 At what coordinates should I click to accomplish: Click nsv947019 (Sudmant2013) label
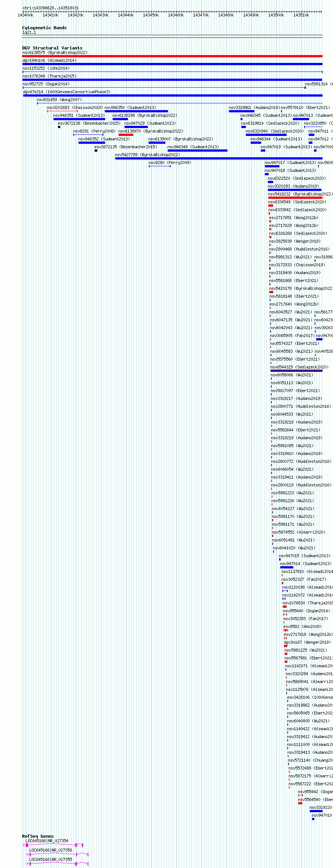coord(286,147)
